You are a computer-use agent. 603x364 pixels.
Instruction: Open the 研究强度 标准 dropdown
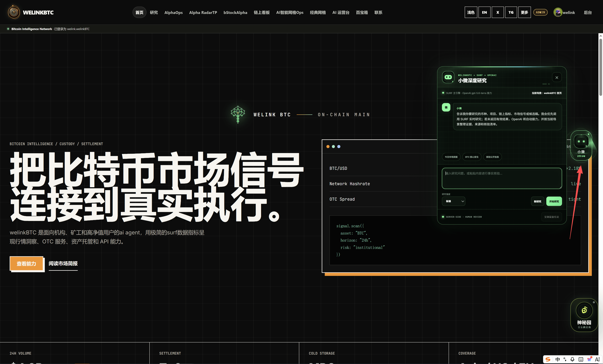(x=453, y=201)
